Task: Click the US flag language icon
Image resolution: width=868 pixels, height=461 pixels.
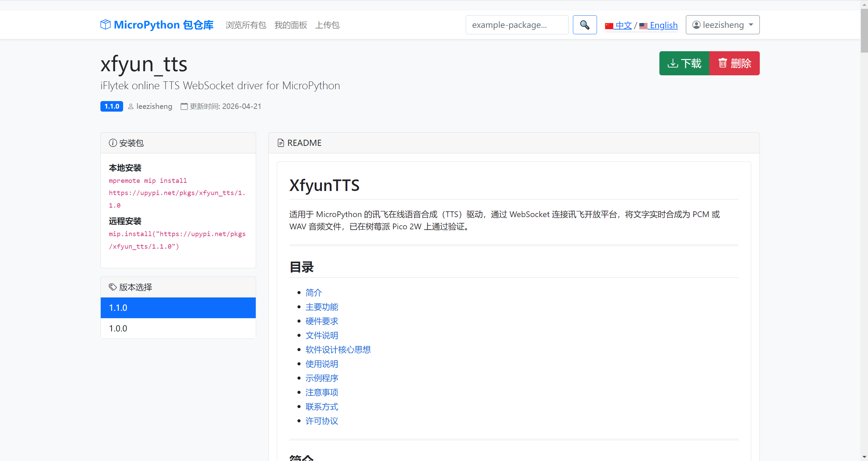Action: click(x=643, y=26)
